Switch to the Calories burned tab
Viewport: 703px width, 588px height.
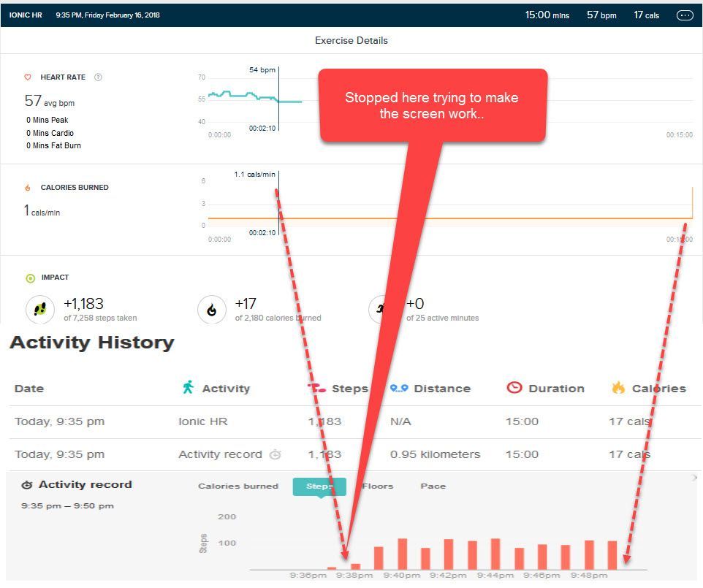[x=238, y=486]
